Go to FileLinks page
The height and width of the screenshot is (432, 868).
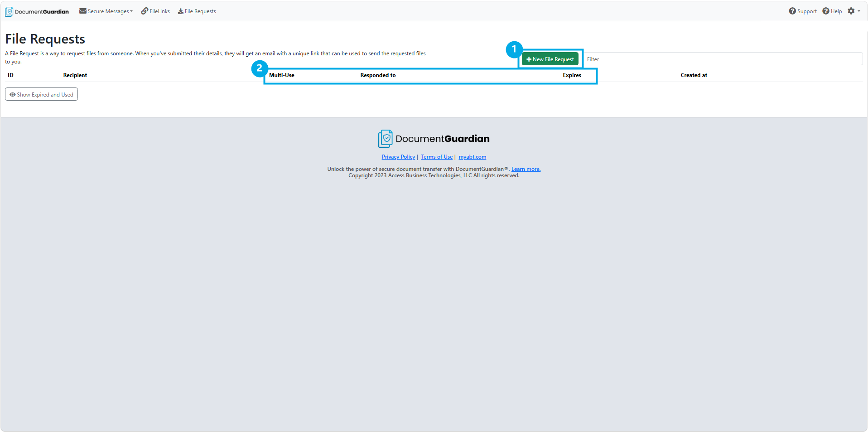155,11
